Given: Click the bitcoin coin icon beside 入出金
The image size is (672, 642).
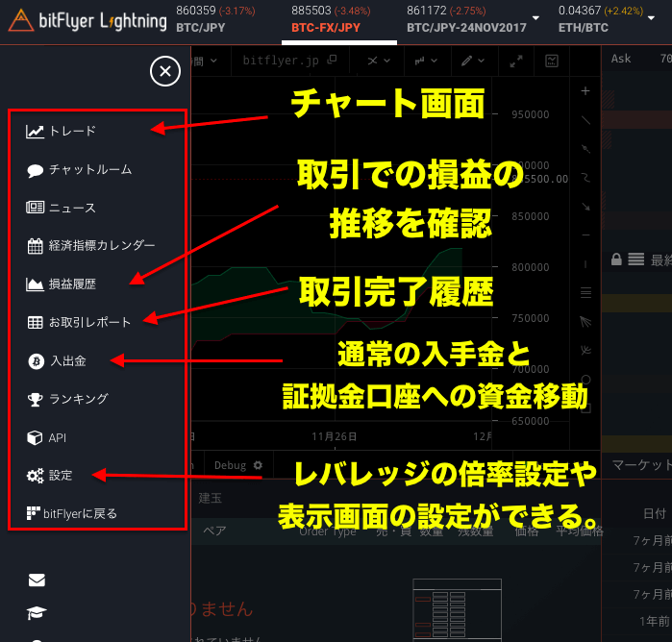Looking at the screenshot, I should click(36, 361).
